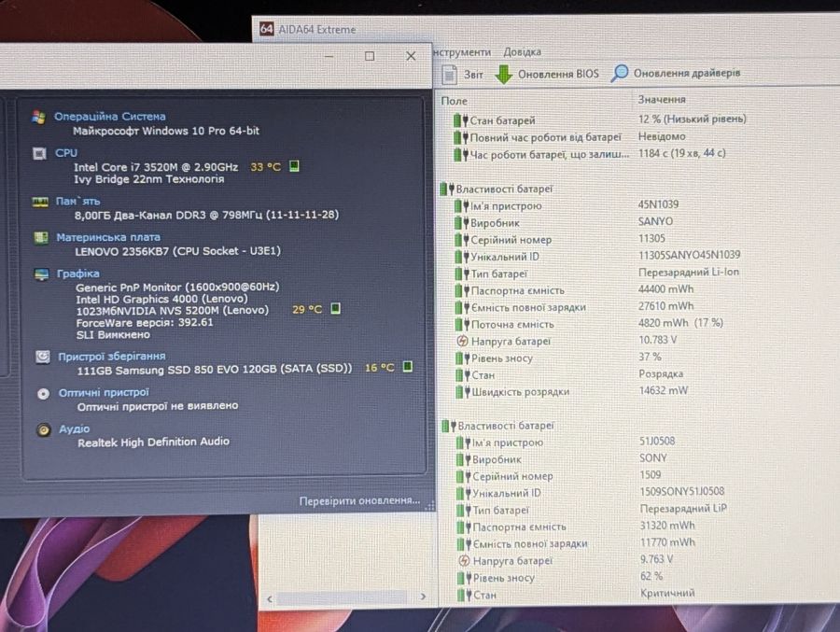Select the Виробник row with SANYO

564,222
